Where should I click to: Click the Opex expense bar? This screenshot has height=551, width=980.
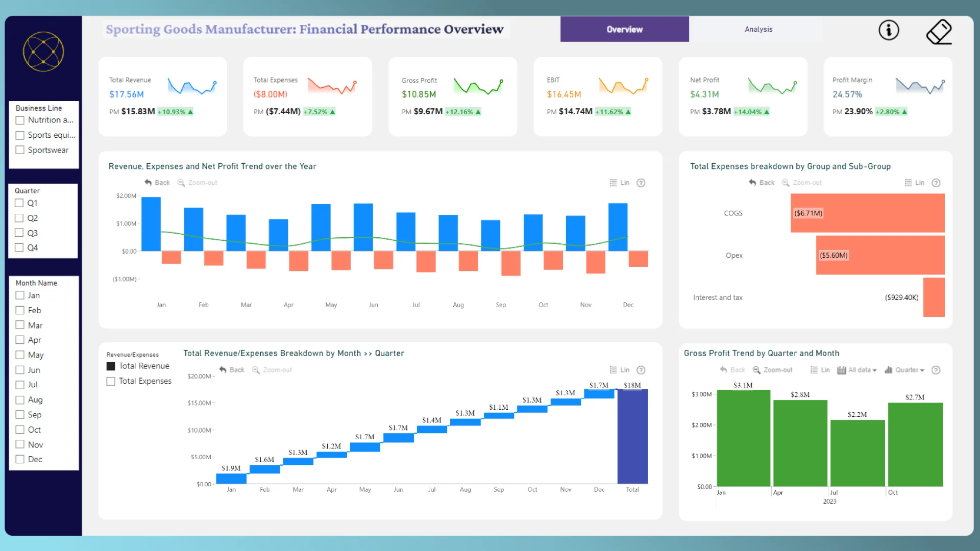pyautogui.click(x=880, y=255)
